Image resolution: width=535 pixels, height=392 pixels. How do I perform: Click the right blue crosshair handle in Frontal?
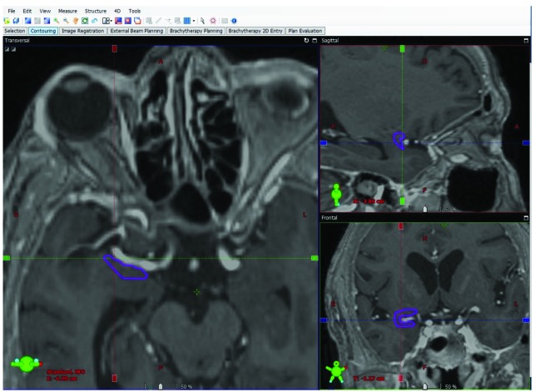pos(526,320)
